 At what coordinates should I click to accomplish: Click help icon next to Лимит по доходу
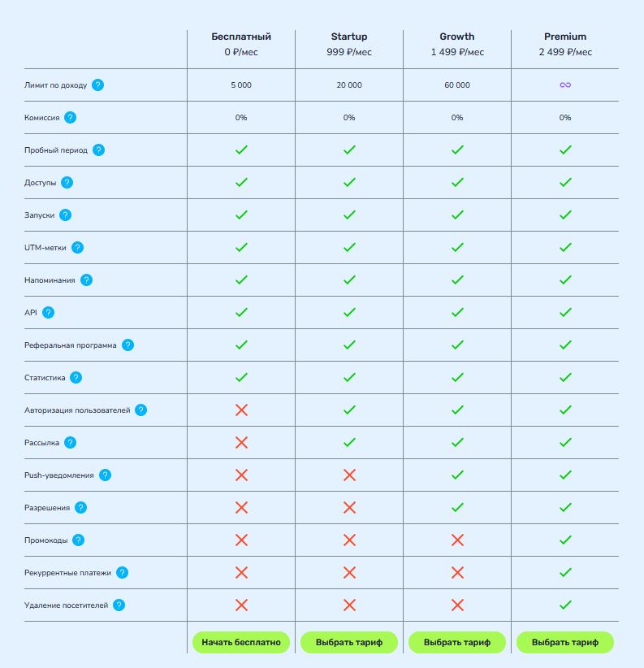coord(97,85)
